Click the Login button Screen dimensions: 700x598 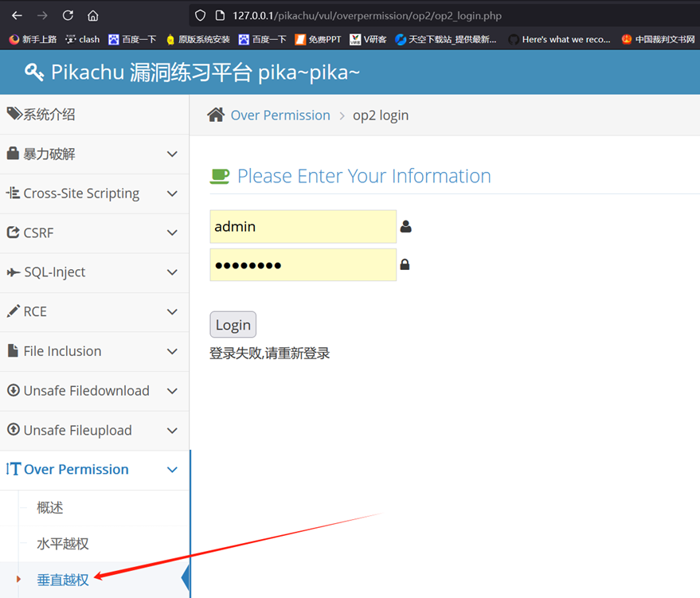click(x=233, y=324)
